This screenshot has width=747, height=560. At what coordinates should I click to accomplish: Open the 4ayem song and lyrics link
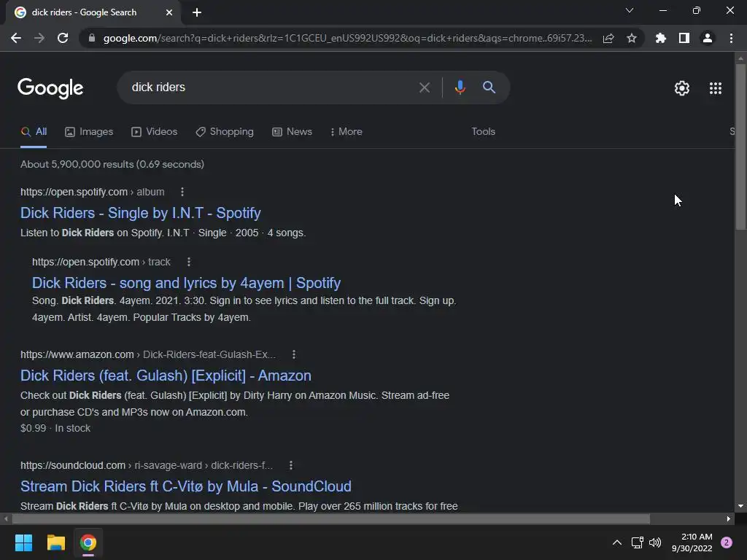pos(186,283)
